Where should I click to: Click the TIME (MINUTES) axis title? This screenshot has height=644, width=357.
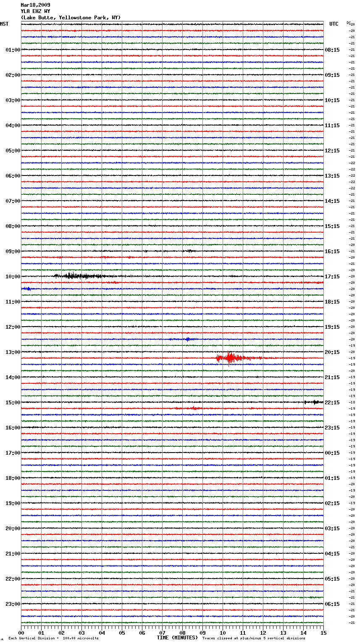click(x=177, y=638)
